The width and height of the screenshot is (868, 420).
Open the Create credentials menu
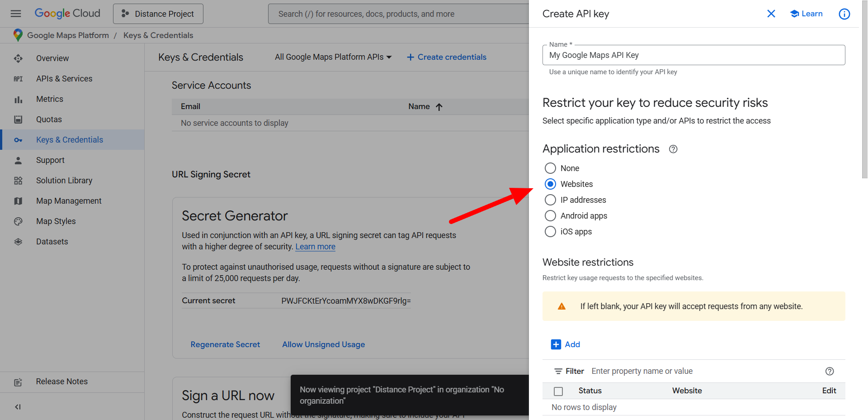(446, 57)
